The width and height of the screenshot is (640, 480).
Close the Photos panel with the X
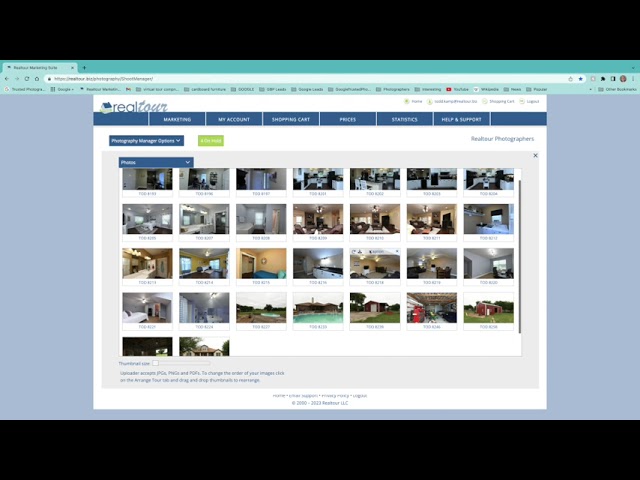[536, 156]
